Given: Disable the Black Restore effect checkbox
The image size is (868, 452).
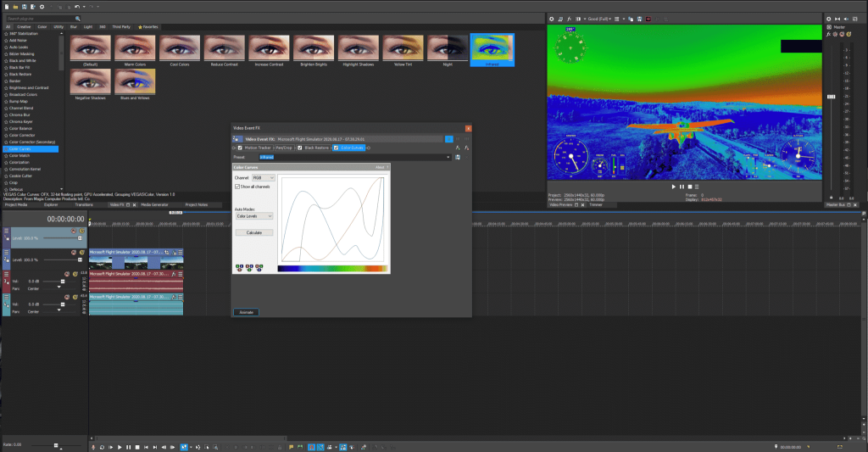Looking at the screenshot, I should 300,148.
